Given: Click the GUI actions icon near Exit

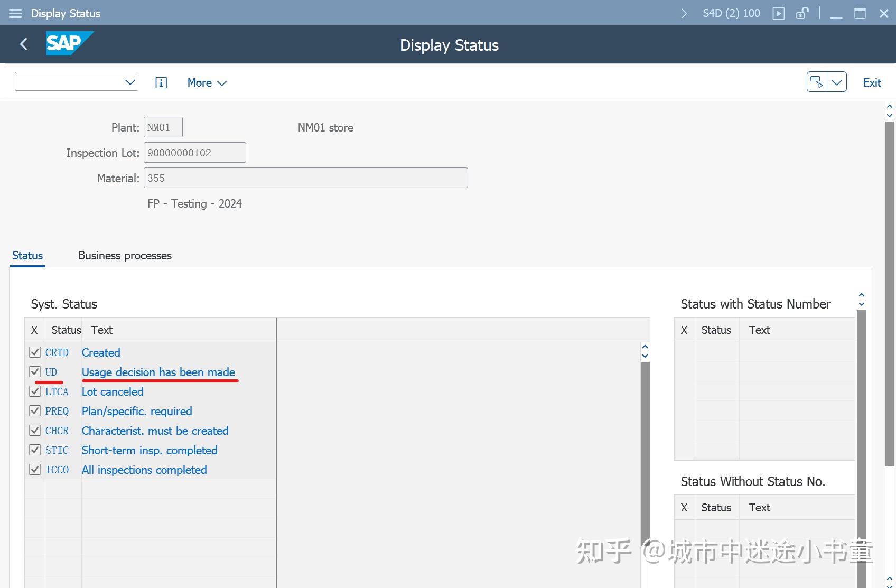Looking at the screenshot, I should (815, 81).
